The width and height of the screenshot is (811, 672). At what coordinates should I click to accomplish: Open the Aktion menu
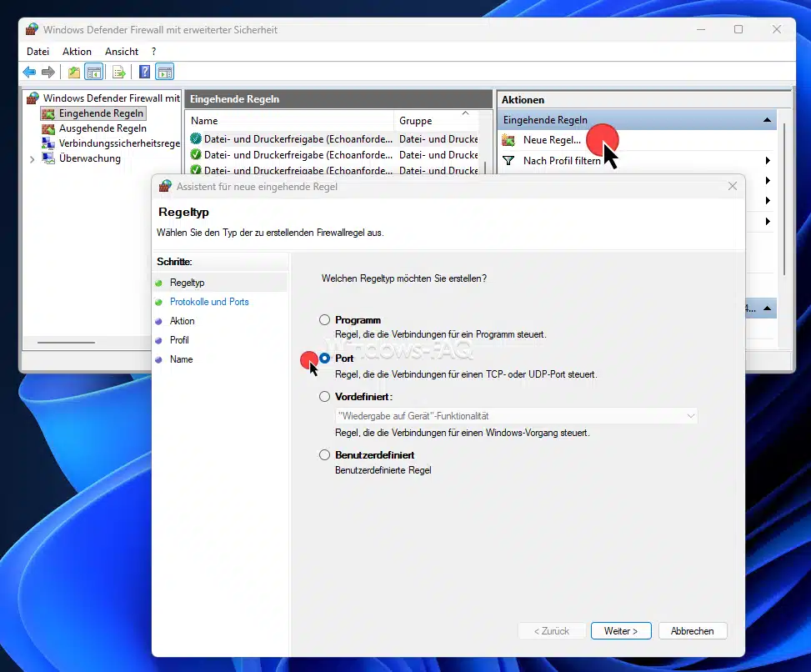coord(77,52)
